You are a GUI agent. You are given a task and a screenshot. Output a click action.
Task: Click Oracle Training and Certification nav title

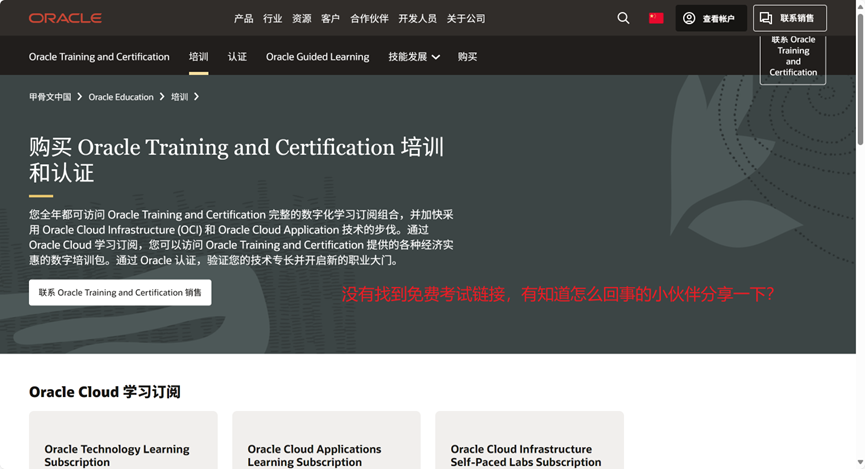pyautogui.click(x=99, y=57)
